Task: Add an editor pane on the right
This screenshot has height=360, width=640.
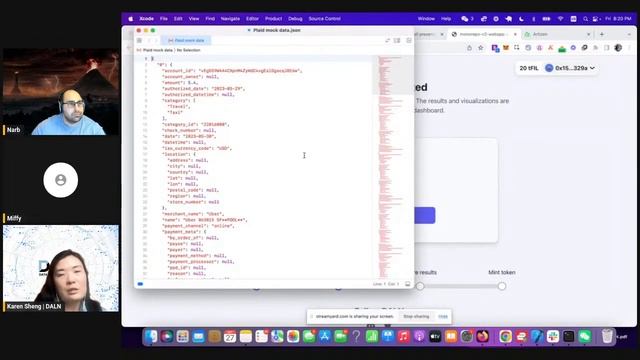Action: click(x=409, y=40)
